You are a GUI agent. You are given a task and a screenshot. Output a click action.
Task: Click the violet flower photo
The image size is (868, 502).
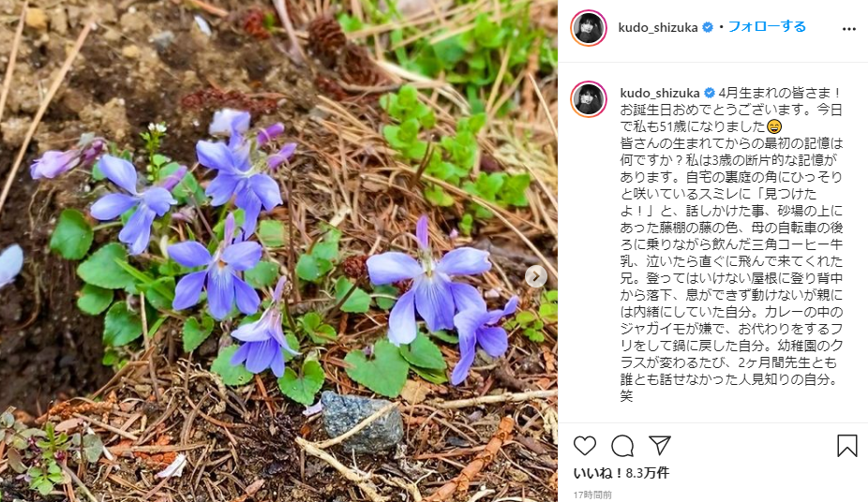(278, 251)
